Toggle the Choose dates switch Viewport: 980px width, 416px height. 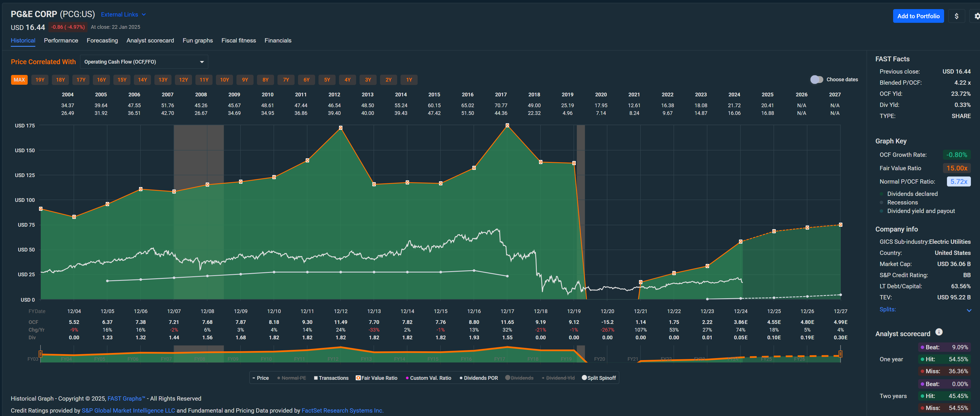click(816, 80)
